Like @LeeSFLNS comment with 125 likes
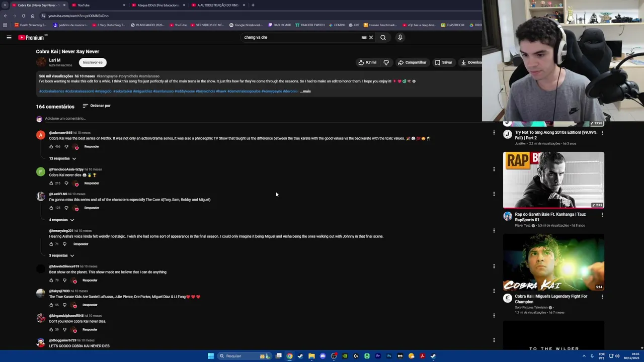Screen dimensions: 644x362 tap(51, 208)
